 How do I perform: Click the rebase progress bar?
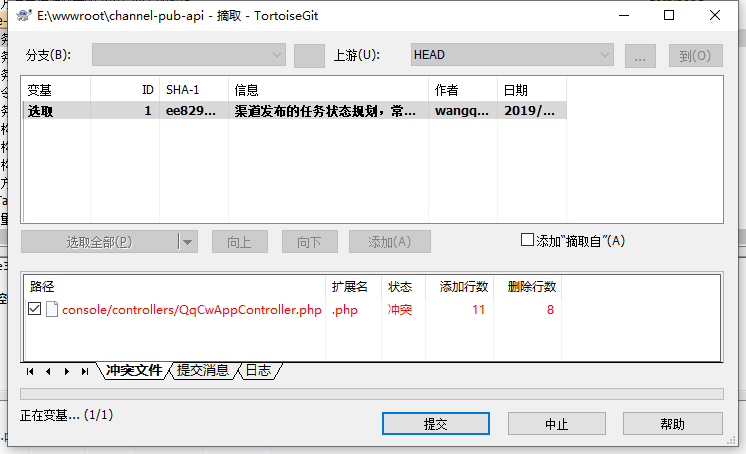[372, 394]
